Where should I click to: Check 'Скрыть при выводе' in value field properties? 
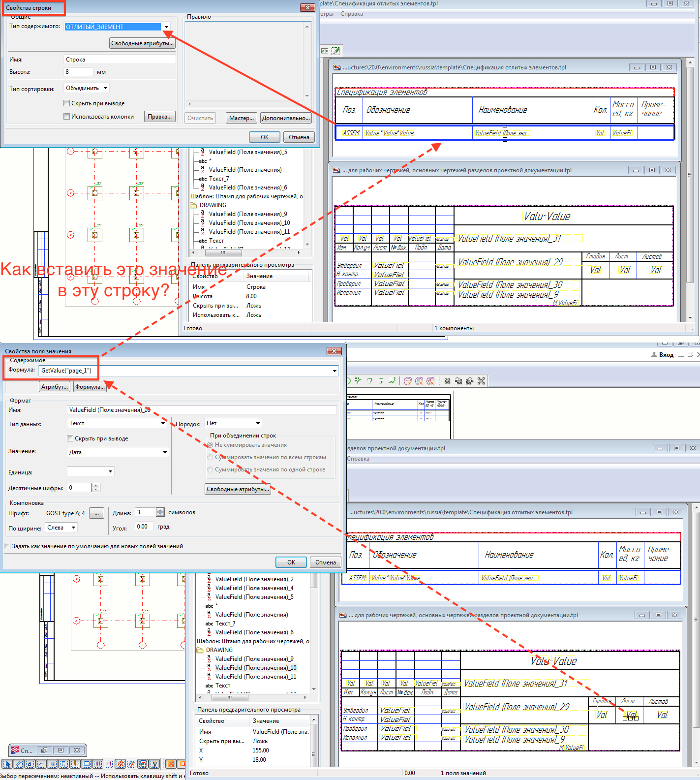(x=70, y=438)
